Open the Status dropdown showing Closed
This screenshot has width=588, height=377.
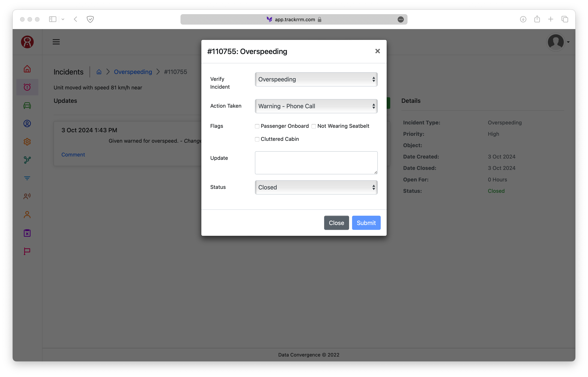[316, 187]
